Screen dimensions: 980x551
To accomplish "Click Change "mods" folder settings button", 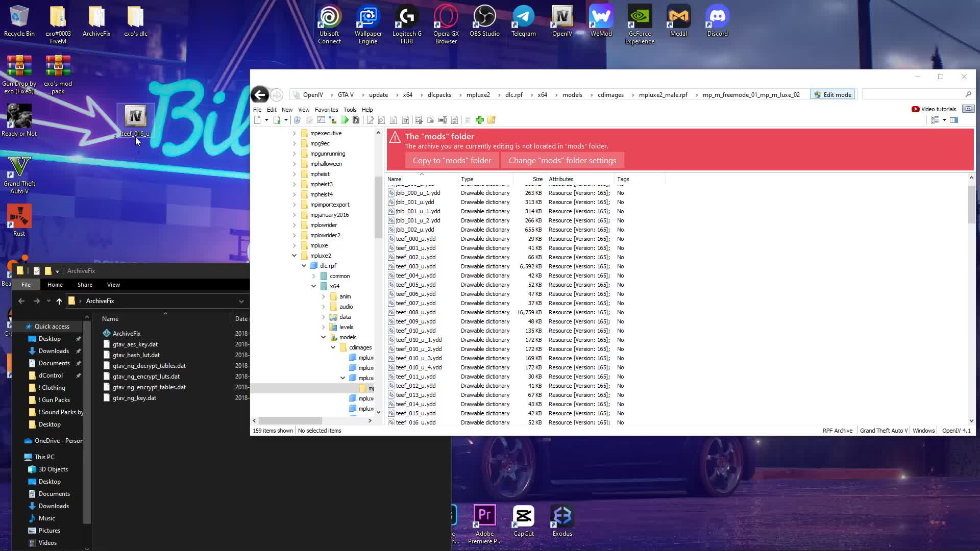I will [562, 161].
